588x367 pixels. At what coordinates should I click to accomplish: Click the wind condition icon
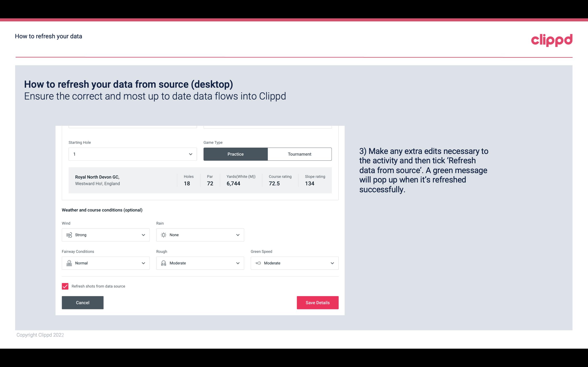pos(69,235)
